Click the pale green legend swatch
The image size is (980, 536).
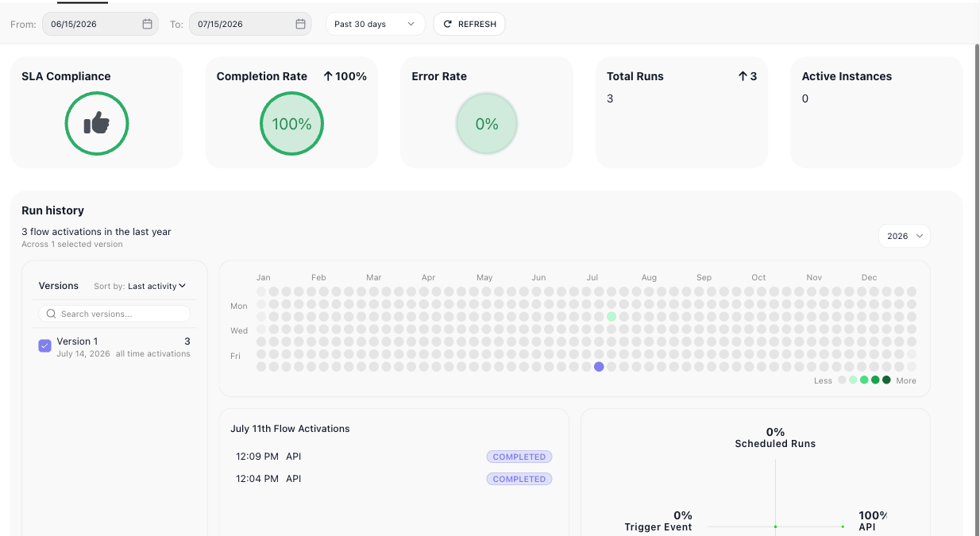pos(853,380)
